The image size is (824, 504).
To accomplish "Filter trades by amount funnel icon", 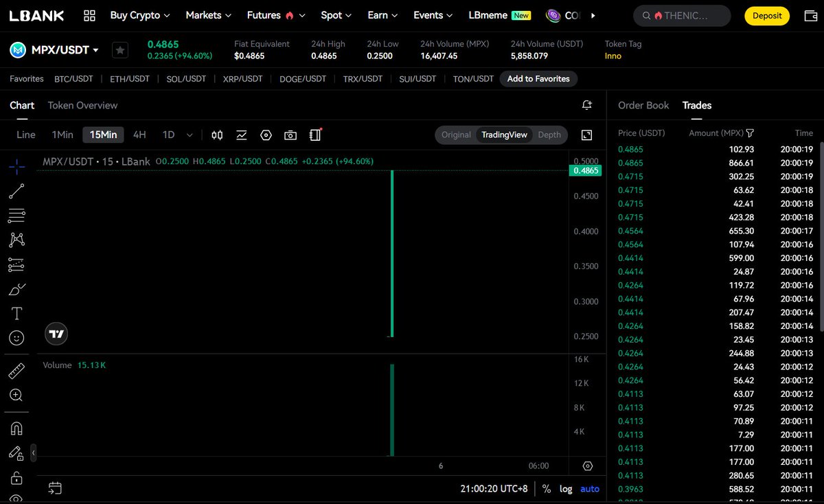I will point(750,133).
